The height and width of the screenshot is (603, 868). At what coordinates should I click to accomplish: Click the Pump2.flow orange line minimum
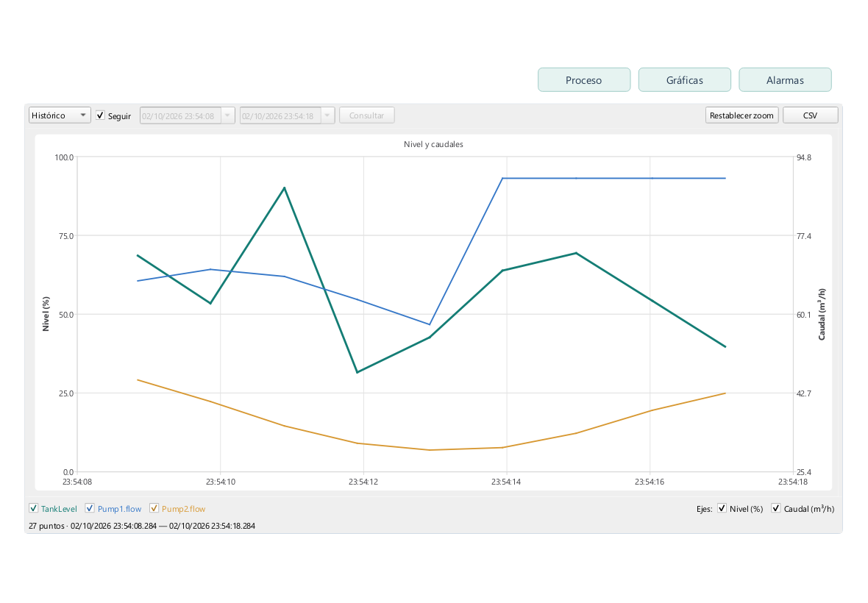click(x=430, y=450)
